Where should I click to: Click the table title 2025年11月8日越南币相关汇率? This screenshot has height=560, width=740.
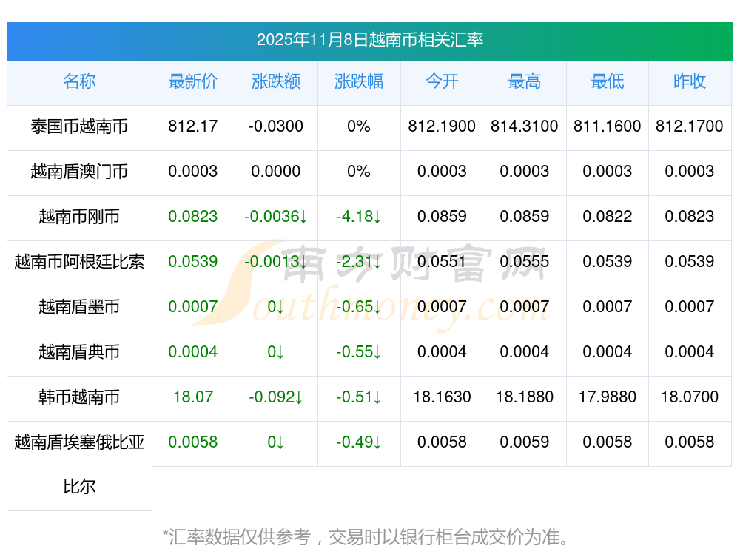[x=369, y=40]
